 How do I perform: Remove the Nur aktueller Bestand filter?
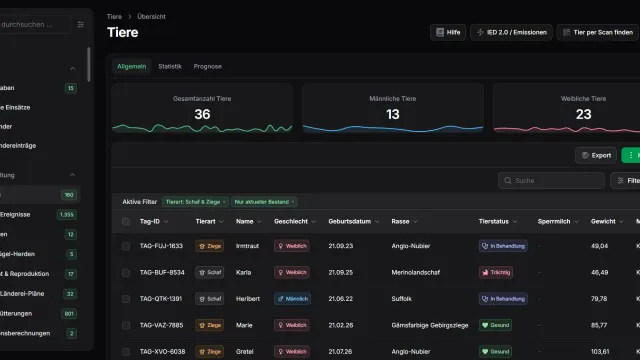(x=293, y=202)
